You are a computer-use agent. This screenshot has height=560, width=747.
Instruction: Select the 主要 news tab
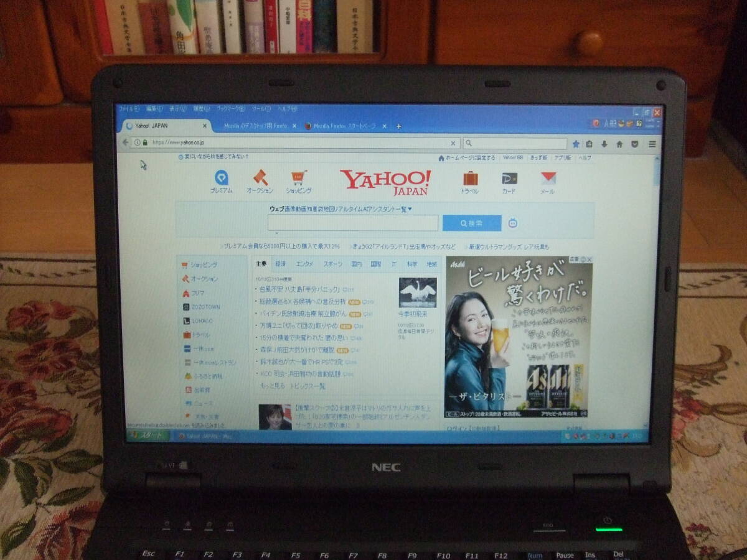point(261,264)
